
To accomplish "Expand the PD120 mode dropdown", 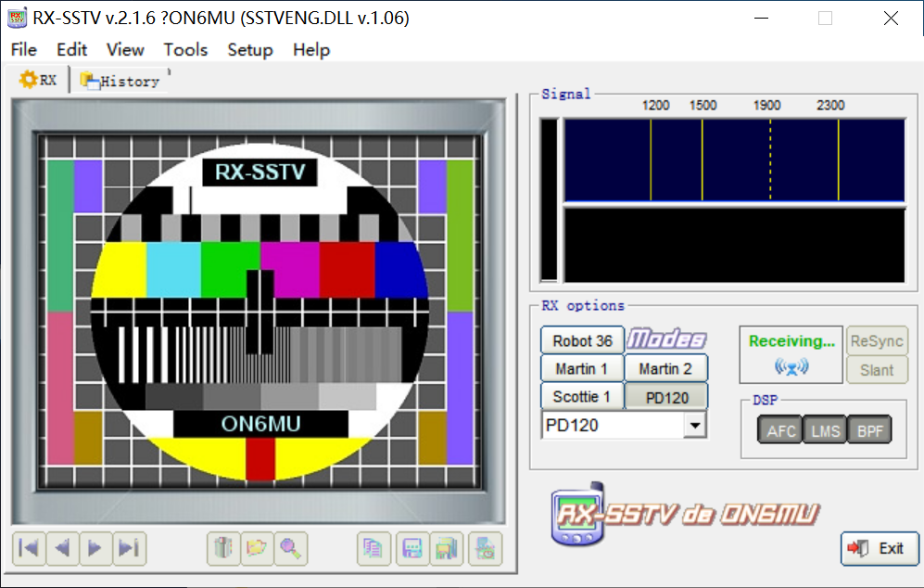I will [x=695, y=425].
